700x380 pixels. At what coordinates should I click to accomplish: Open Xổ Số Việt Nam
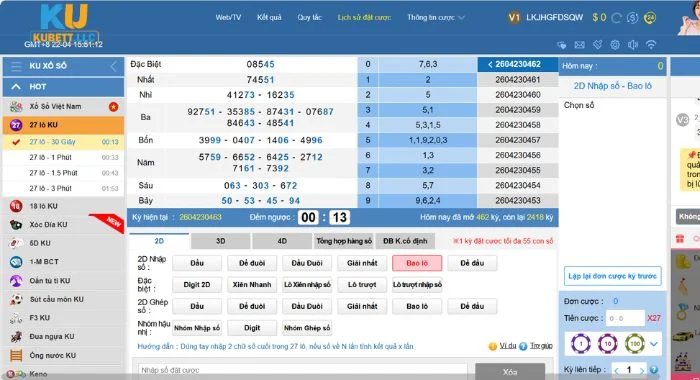[63, 107]
